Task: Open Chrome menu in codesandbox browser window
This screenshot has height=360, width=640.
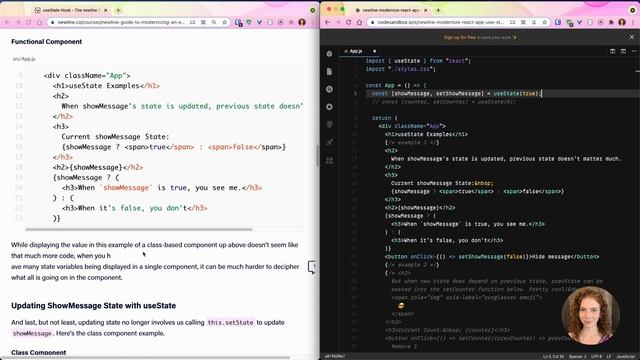Action: pos(633,22)
